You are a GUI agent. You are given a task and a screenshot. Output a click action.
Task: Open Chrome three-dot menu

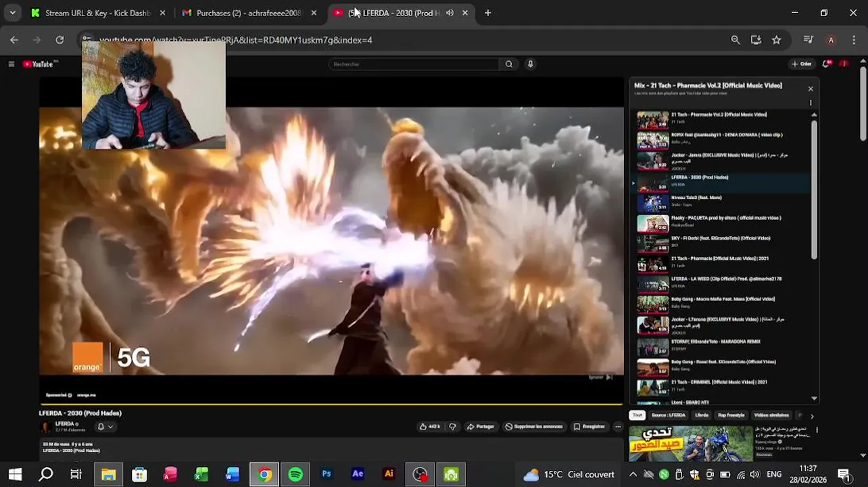pyautogui.click(x=854, y=40)
